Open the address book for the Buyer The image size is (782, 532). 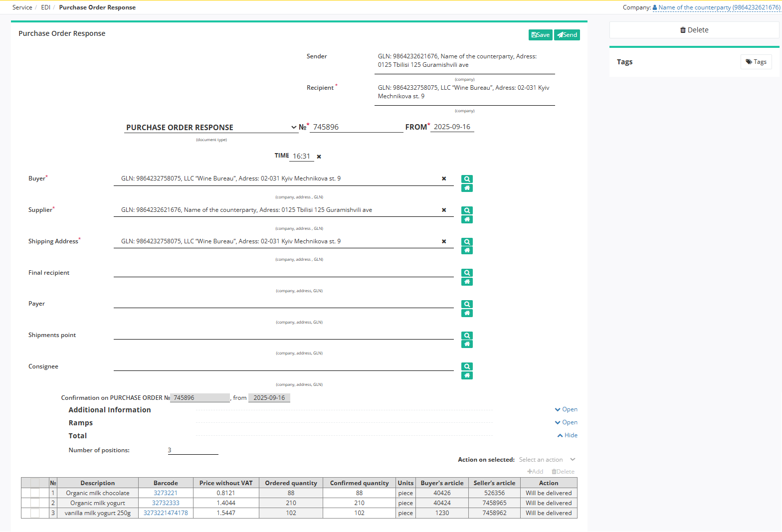tap(467, 188)
